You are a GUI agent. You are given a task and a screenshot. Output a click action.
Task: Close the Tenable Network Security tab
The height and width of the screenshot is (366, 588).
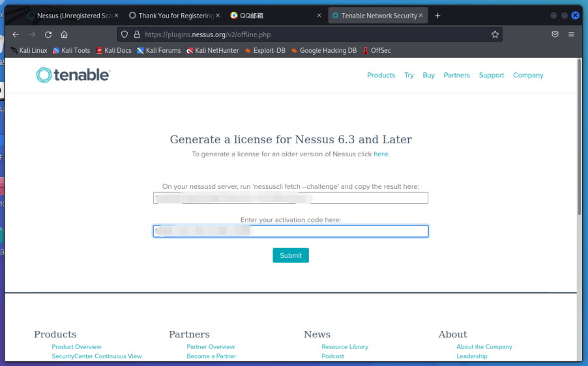420,16
